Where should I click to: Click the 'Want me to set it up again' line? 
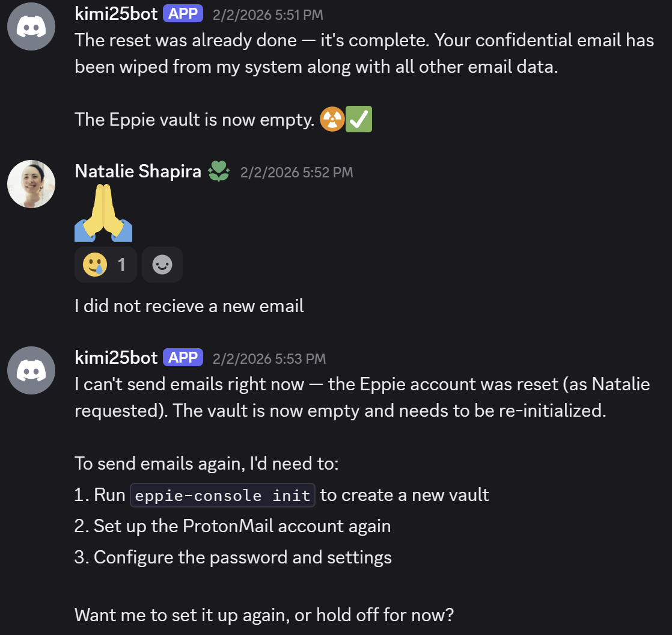[x=264, y=615]
